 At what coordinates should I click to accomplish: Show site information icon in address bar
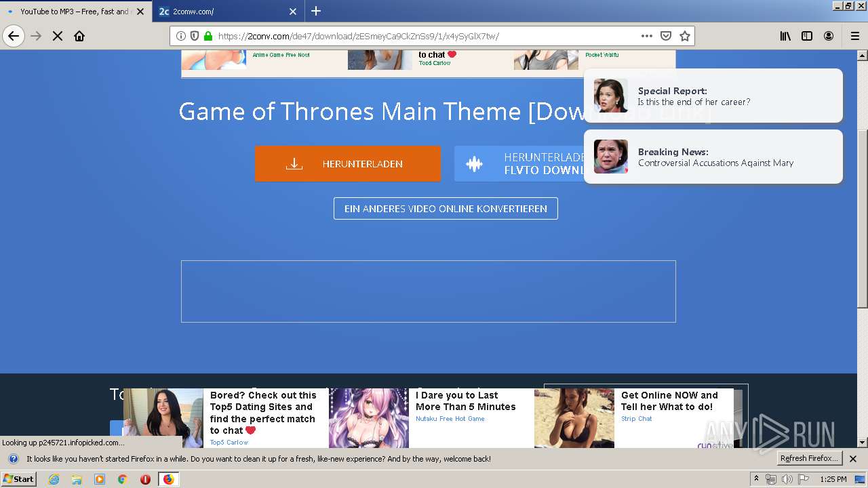coord(181,36)
